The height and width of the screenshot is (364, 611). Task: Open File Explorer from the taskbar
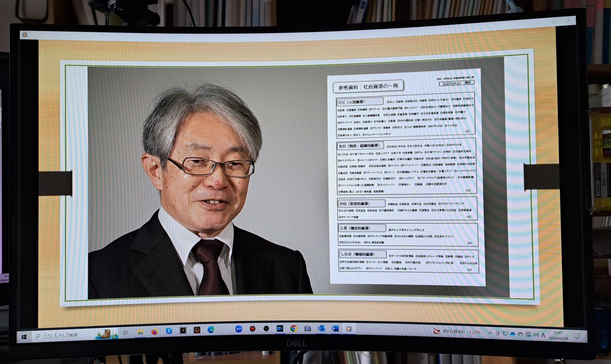140,332
